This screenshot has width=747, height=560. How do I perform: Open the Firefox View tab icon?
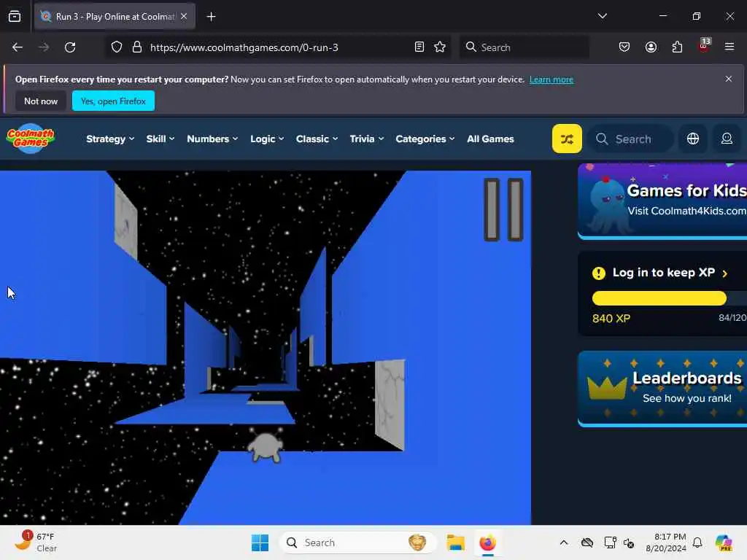(15, 16)
